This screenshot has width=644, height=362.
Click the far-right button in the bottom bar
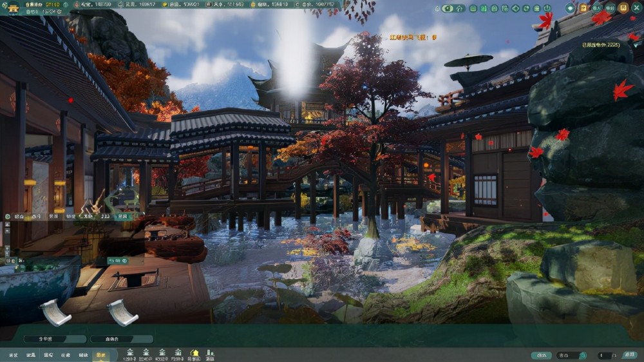point(630,355)
